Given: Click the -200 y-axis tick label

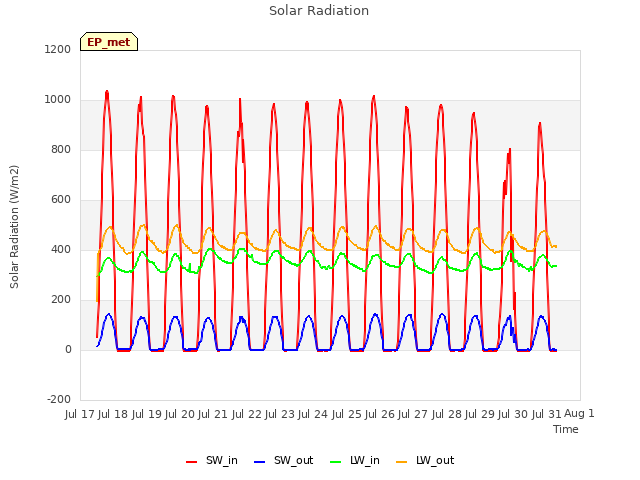Looking at the screenshot, I should click(59, 399).
